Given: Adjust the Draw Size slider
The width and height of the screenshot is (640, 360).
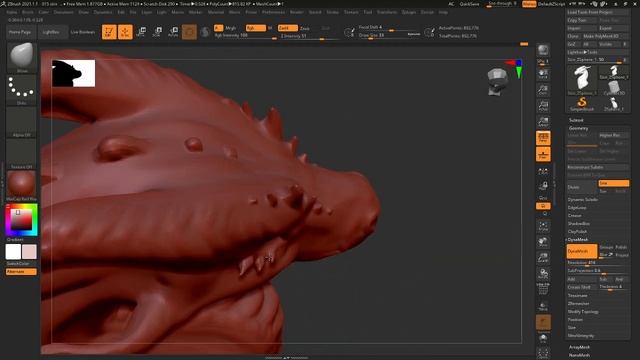Looking at the screenshot, I should pyautogui.click(x=390, y=35).
